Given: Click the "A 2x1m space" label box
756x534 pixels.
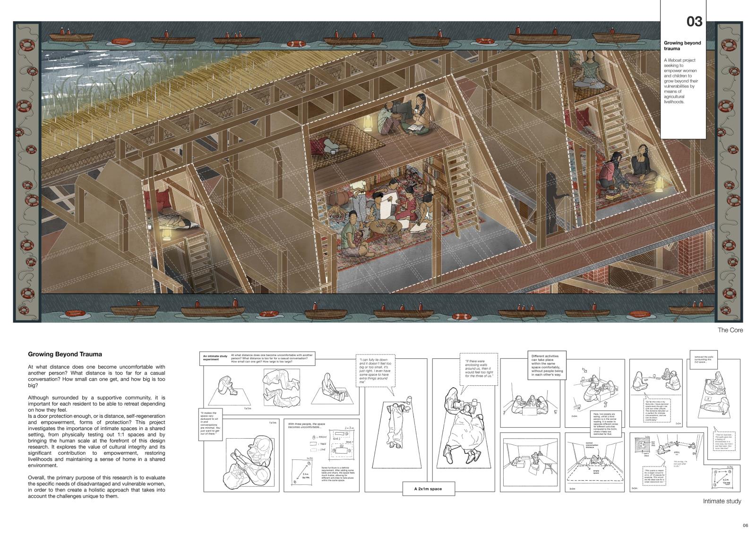Looking at the screenshot, I should coord(428,489).
